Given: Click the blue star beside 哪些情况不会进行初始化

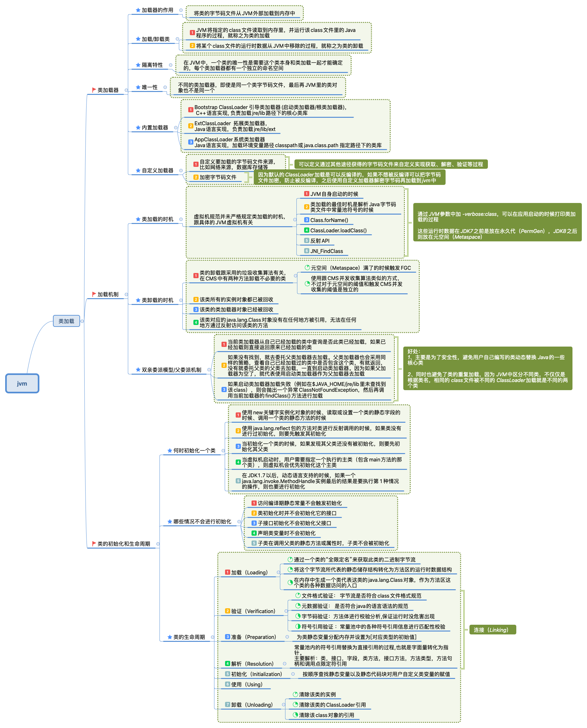Looking at the screenshot, I should pyautogui.click(x=170, y=521).
